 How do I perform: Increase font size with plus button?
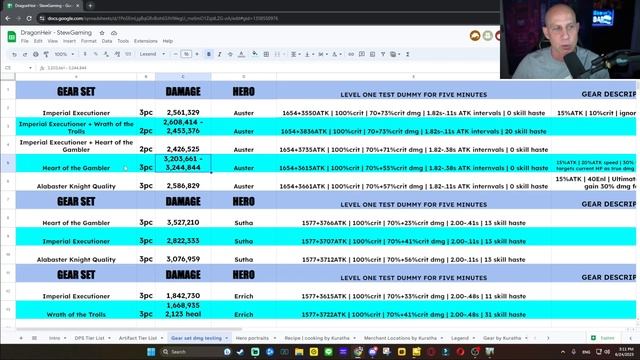coord(197,54)
